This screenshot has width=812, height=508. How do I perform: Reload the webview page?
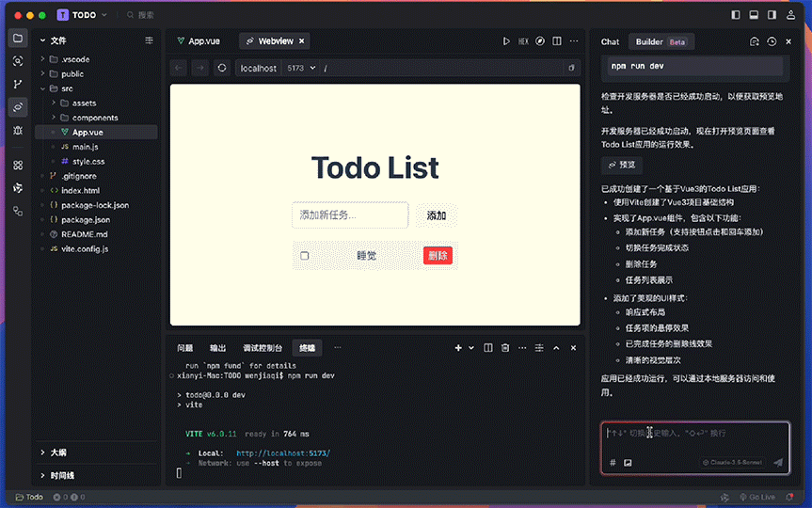tap(222, 68)
